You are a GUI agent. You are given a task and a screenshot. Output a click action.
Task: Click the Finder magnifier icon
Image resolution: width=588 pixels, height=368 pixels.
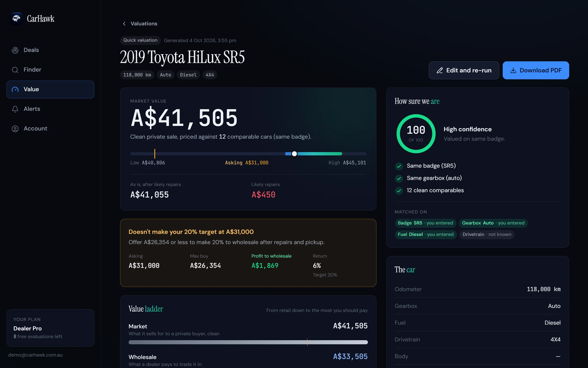click(x=15, y=70)
